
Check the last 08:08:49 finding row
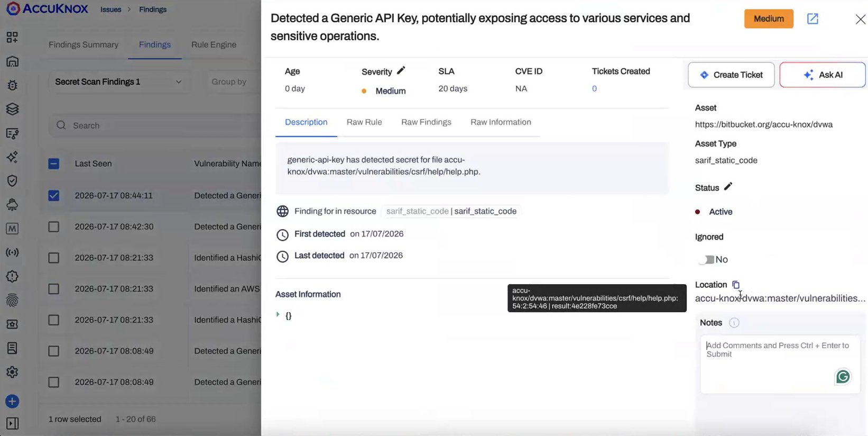[x=53, y=382]
